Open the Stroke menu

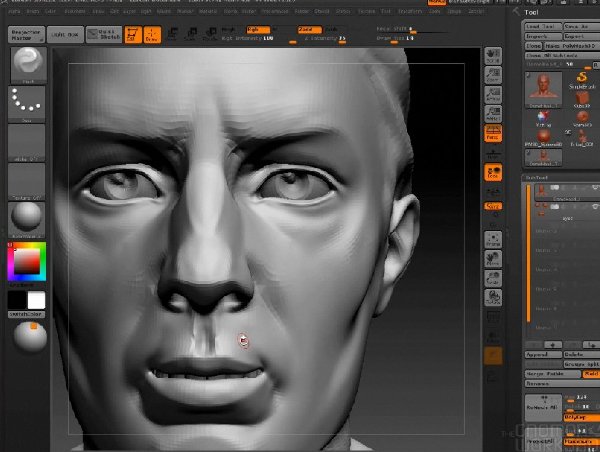(x=343, y=11)
